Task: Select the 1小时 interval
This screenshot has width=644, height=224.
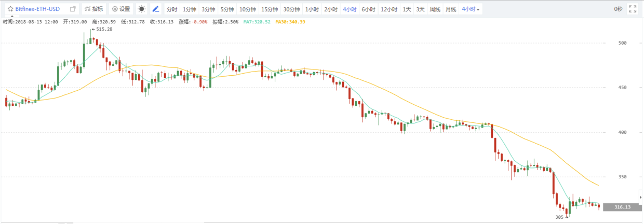Action: click(312, 9)
